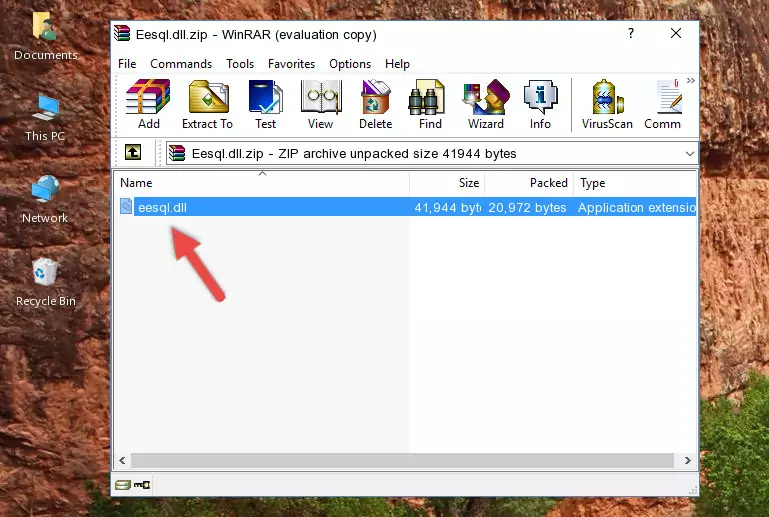This screenshot has height=517, width=769.
Task: Click the Add toolbar icon
Action: click(148, 104)
